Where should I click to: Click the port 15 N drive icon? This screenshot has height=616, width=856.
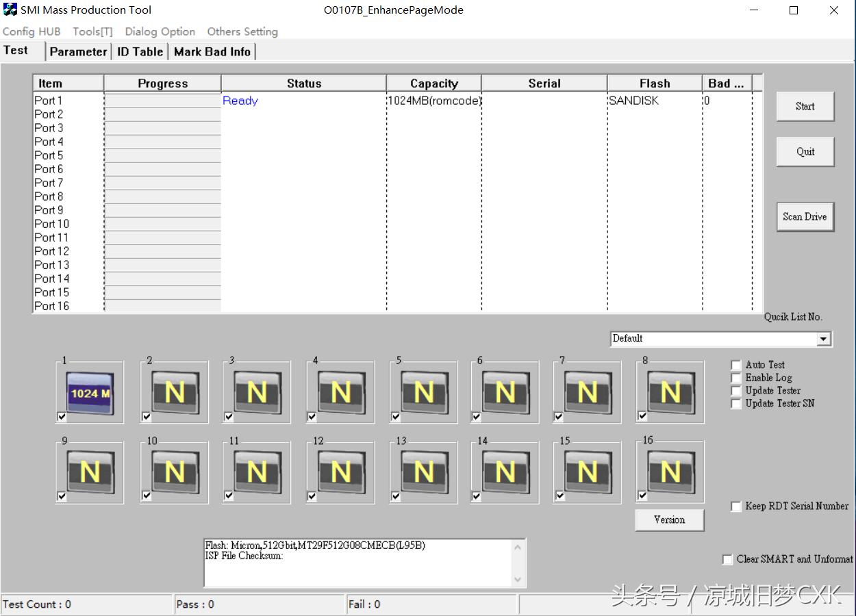pyautogui.click(x=588, y=472)
